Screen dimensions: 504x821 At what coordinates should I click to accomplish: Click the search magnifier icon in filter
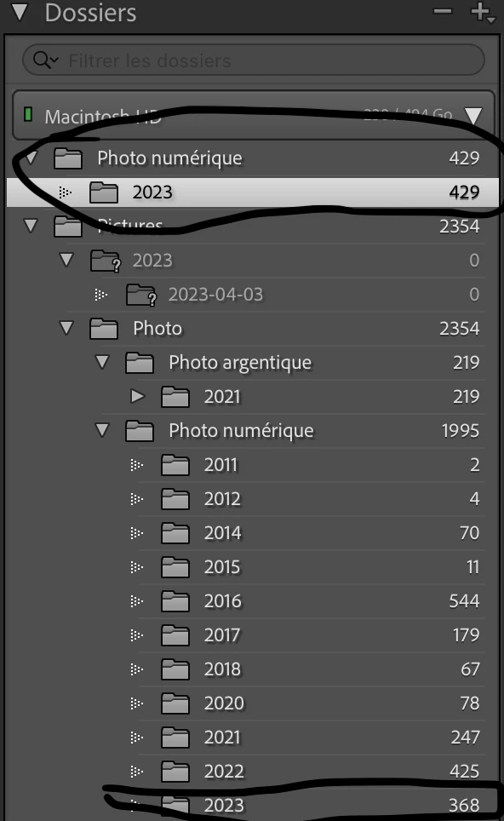[x=44, y=60]
